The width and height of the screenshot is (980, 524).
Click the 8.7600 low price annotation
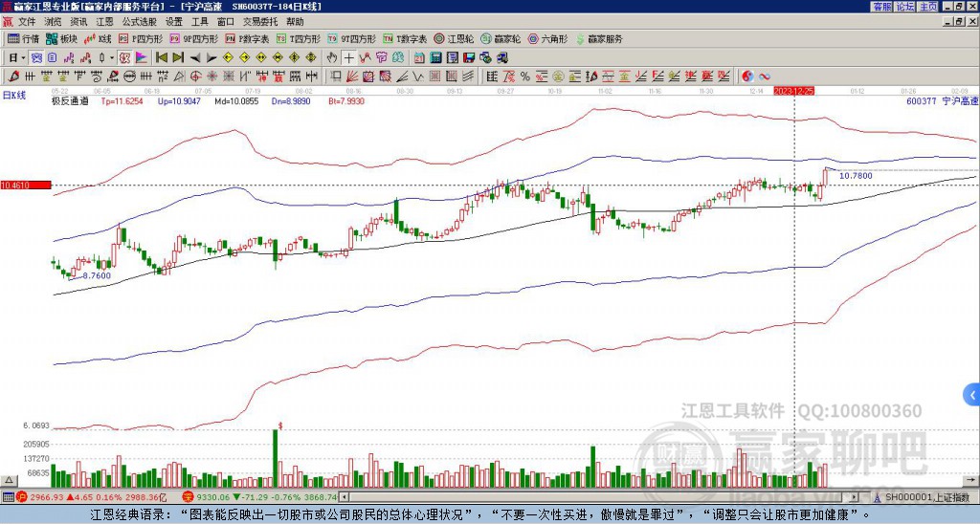click(97, 275)
